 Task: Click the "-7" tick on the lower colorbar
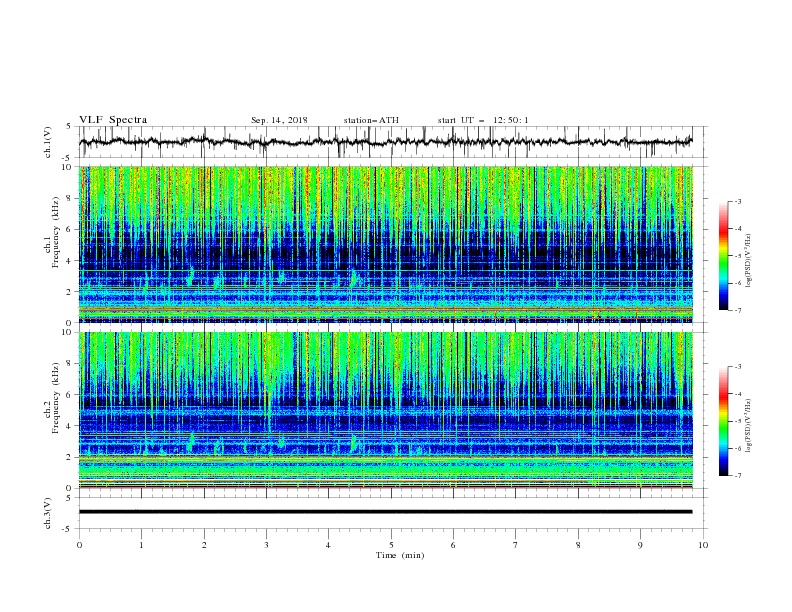(738, 475)
